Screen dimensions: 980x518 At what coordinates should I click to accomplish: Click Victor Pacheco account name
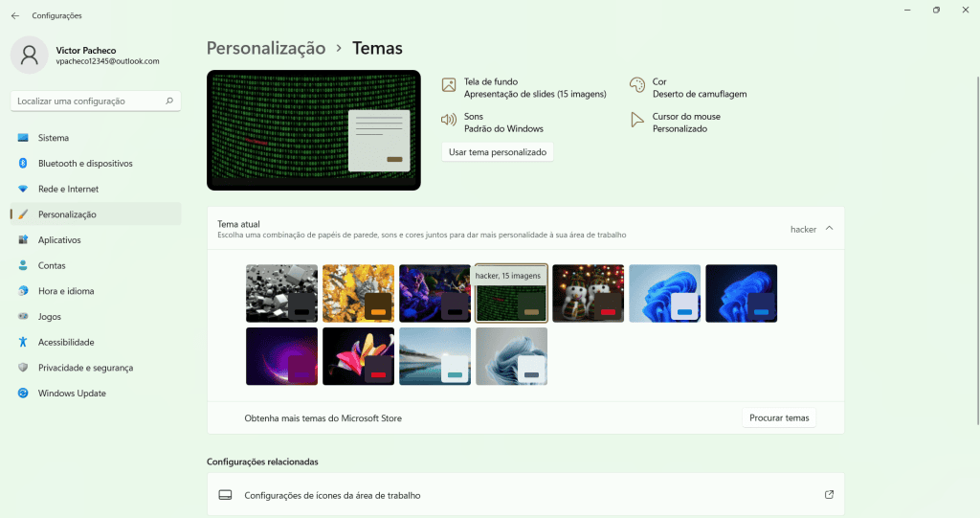pyautogui.click(x=85, y=50)
